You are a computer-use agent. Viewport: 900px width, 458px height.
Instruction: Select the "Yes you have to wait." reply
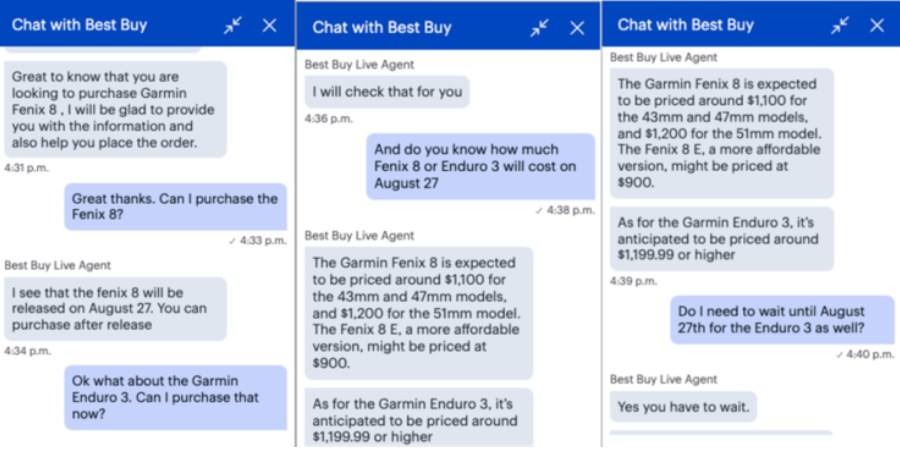click(683, 406)
